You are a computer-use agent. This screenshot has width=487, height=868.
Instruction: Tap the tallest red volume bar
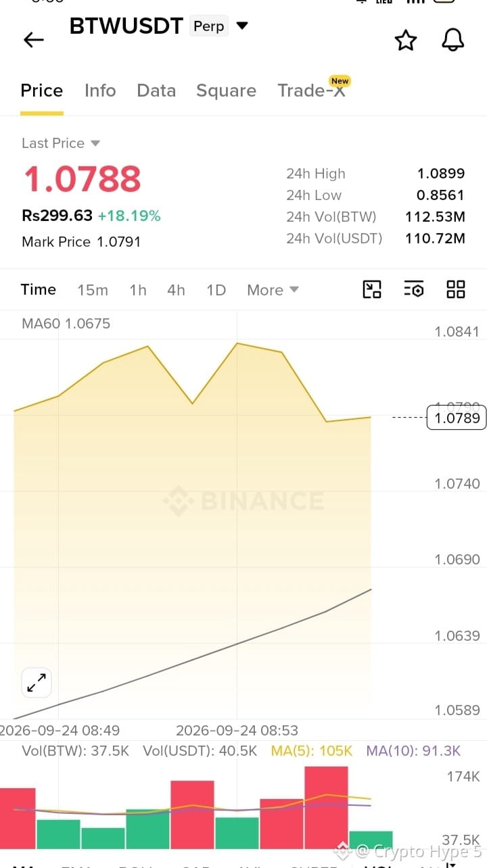326,808
